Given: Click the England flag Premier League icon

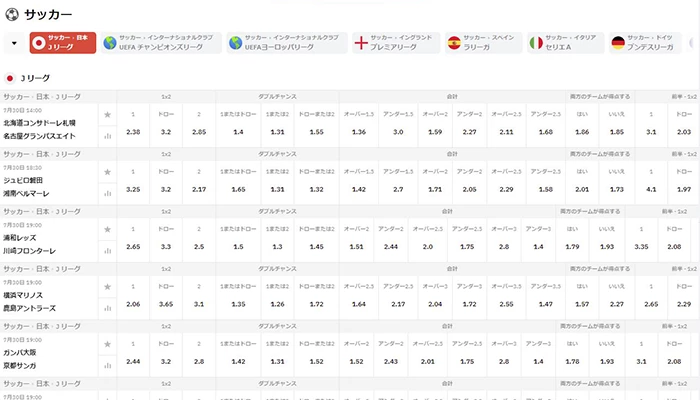Looking at the screenshot, I should (x=361, y=43).
